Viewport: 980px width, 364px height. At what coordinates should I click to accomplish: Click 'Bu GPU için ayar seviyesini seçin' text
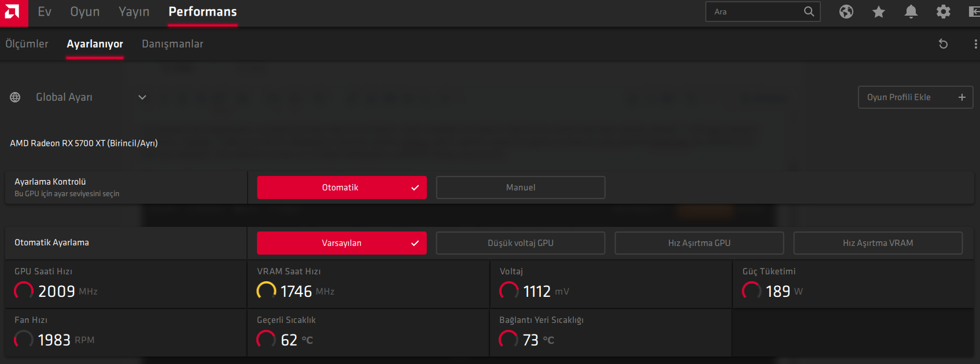point(67,194)
